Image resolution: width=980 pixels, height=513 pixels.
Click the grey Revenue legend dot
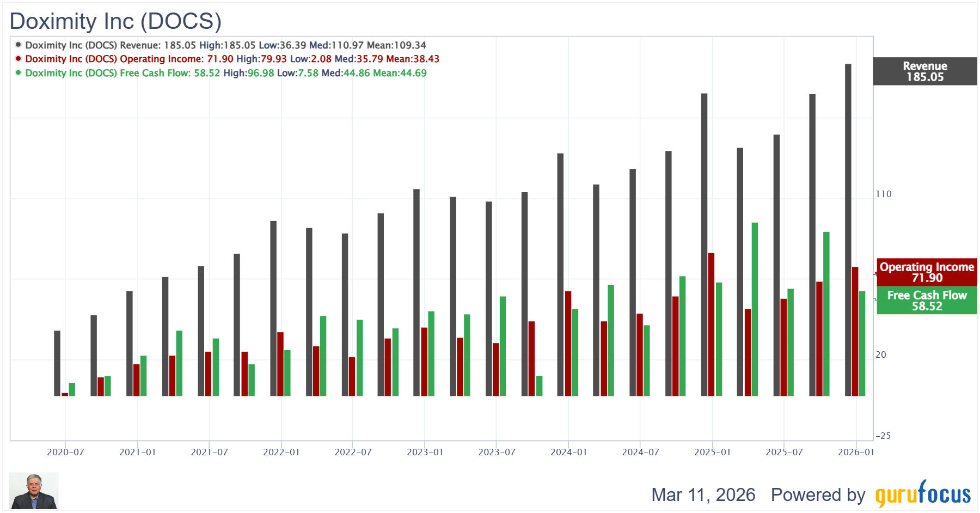point(19,45)
